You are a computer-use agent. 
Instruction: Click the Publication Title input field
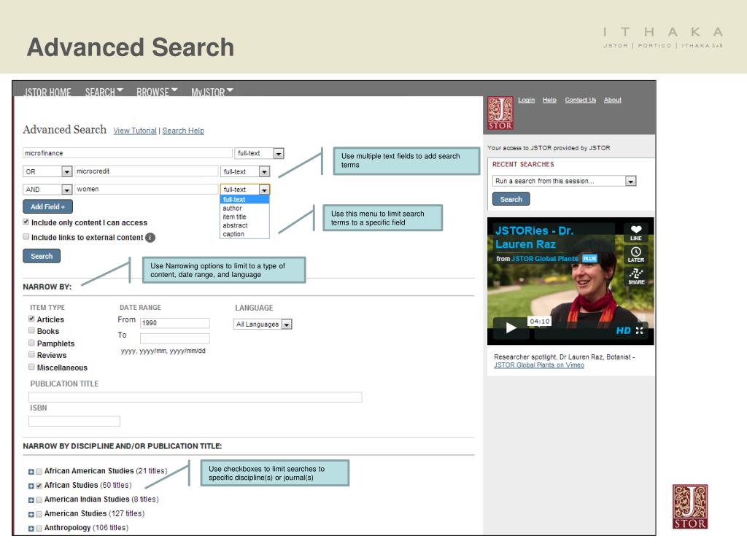(196, 397)
